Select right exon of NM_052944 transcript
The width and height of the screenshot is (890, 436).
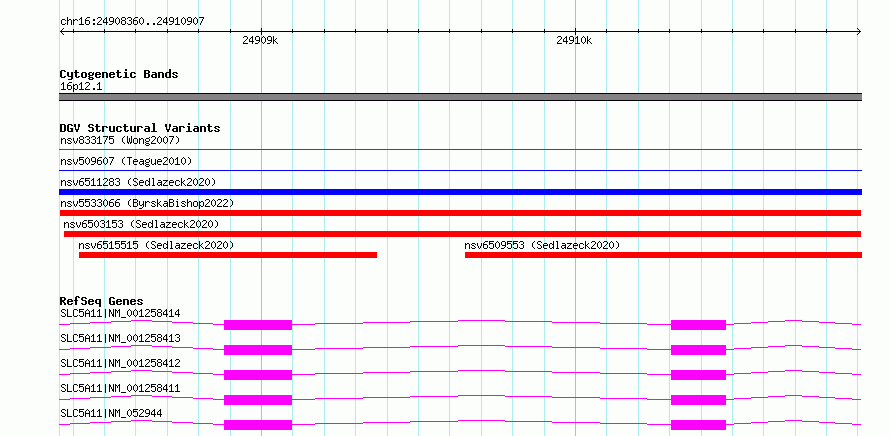pos(698,425)
